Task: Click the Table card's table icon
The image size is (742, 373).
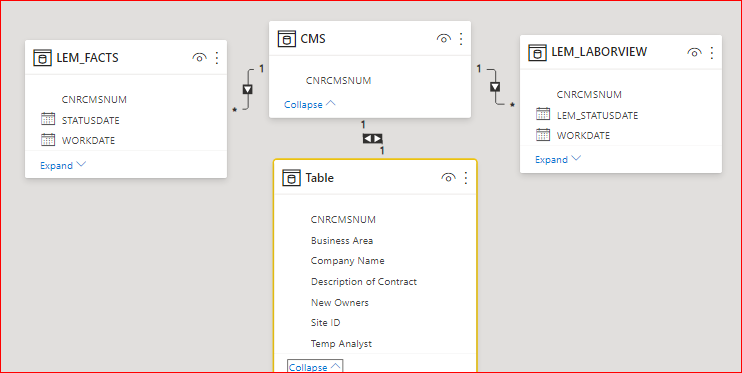Action: click(x=291, y=178)
